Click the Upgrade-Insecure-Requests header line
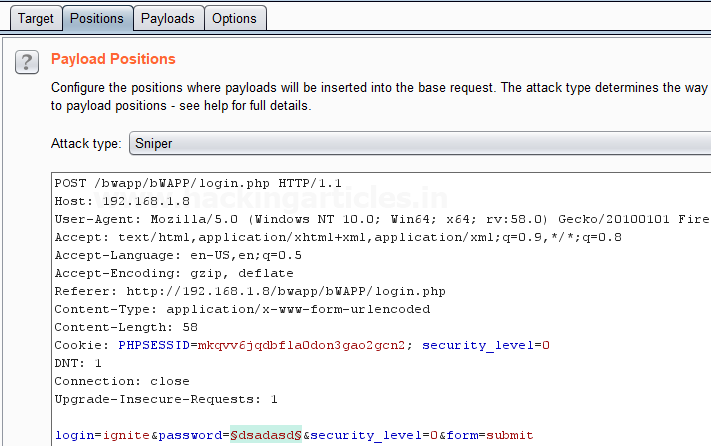Screen dimensions: 711x446 pyautogui.click(x=166, y=399)
